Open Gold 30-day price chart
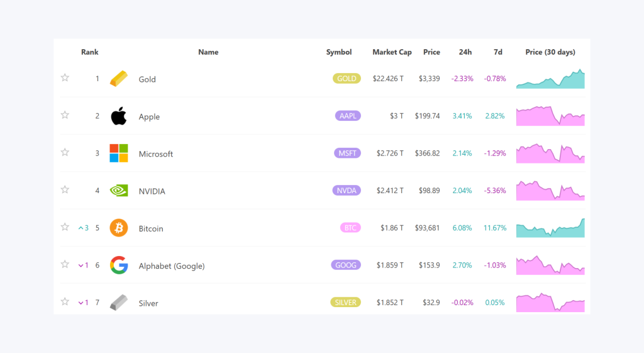This screenshot has height=353, width=644. pyautogui.click(x=550, y=79)
